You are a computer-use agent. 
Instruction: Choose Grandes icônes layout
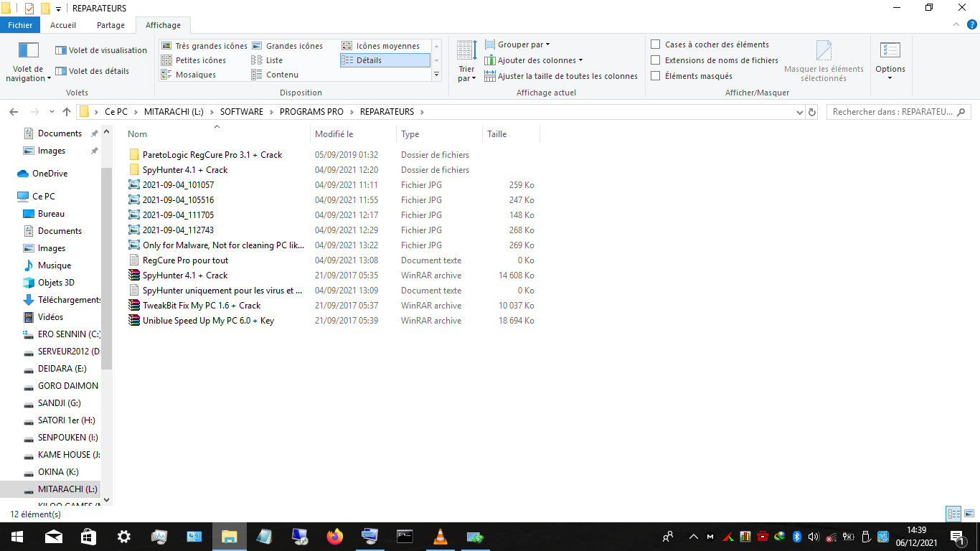(x=287, y=46)
